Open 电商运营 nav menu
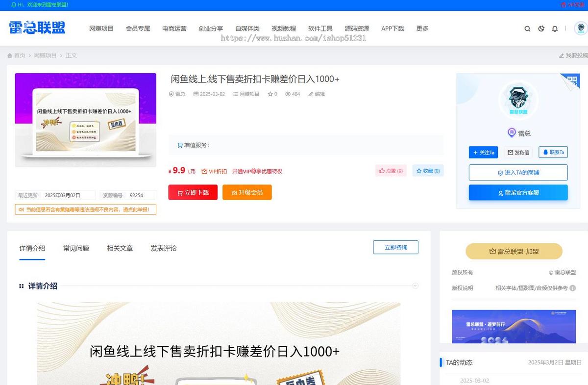The image size is (588, 385). pos(174,28)
